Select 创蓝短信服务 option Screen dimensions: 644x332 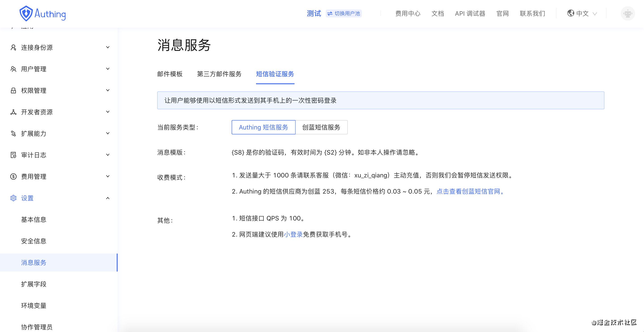click(x=321, y=127)
